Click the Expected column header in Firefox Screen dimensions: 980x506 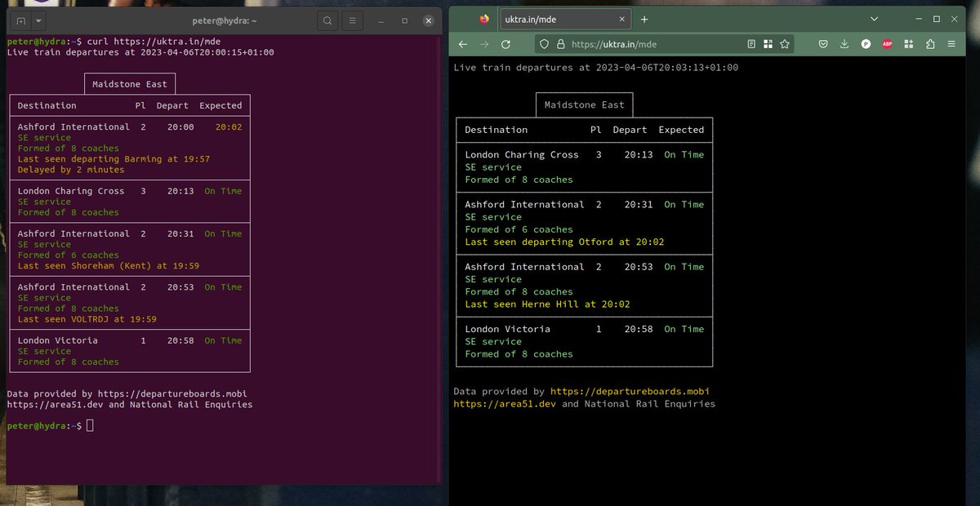point(681,130)
